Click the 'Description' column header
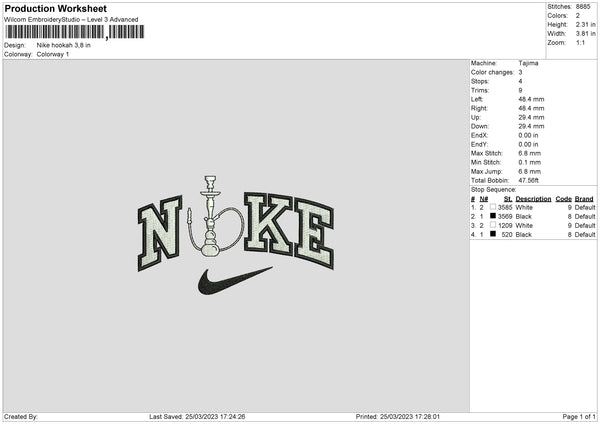This screenshot has height=424, width=600. 533,199
